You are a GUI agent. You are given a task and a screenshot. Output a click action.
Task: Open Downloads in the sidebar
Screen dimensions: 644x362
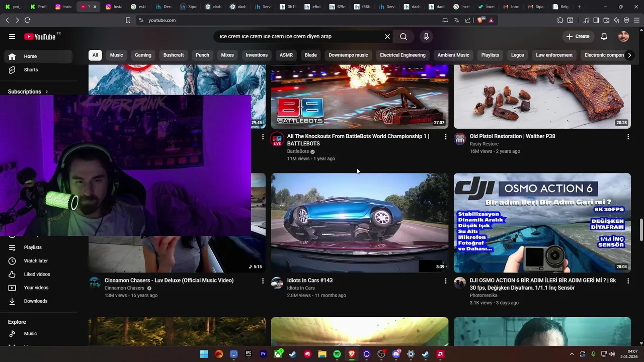click(39, 301)
